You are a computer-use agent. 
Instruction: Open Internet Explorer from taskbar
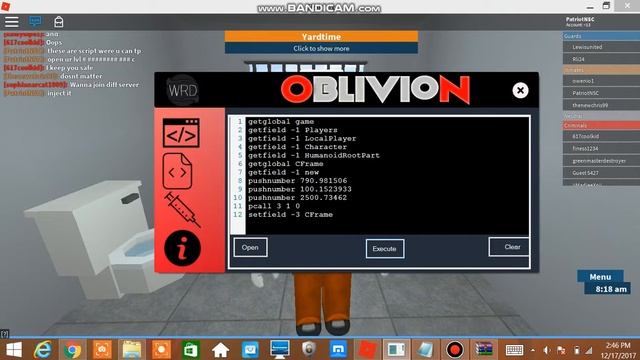(x=43, y=350)
